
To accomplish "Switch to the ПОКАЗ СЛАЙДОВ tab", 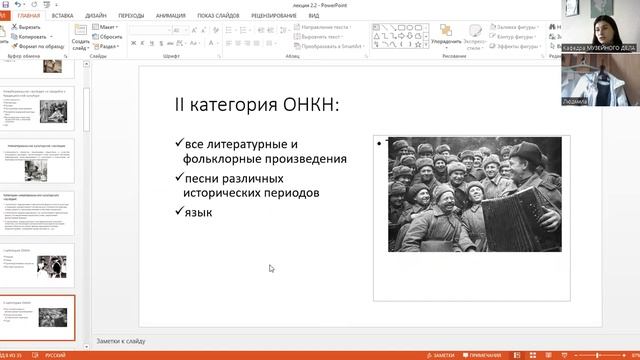I will coord(218,16).
